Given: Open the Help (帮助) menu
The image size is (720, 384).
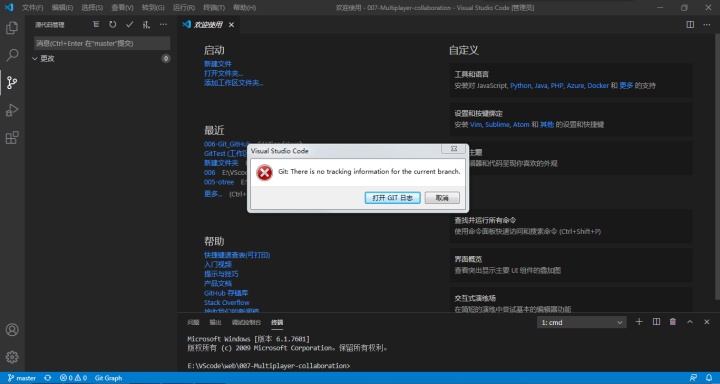Looking at the screenshot, I should point(244,8).
